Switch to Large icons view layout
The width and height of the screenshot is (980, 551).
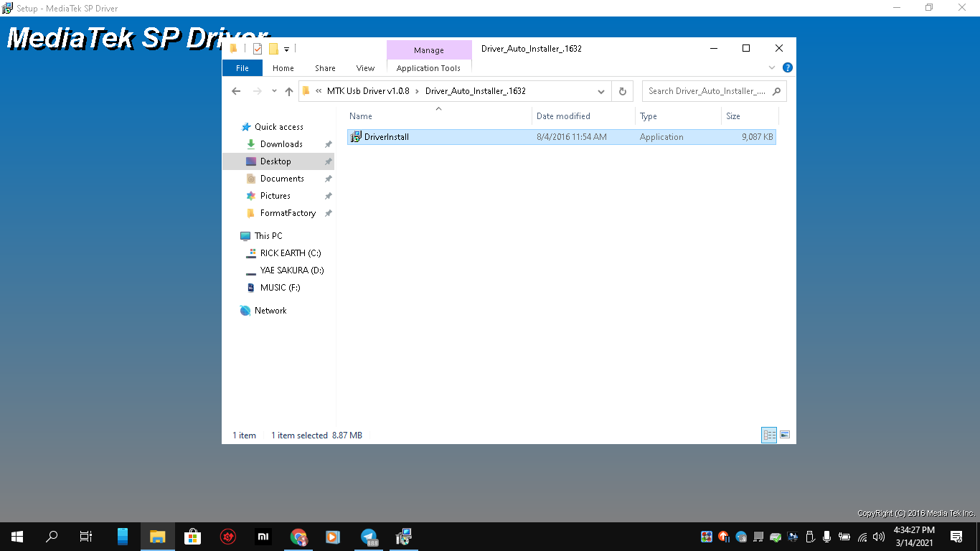click(785, 435)
